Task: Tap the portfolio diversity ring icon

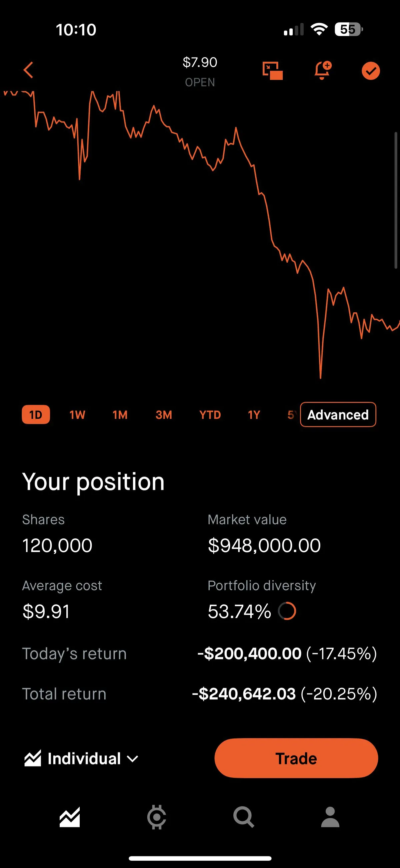Action: pos(287,611)
